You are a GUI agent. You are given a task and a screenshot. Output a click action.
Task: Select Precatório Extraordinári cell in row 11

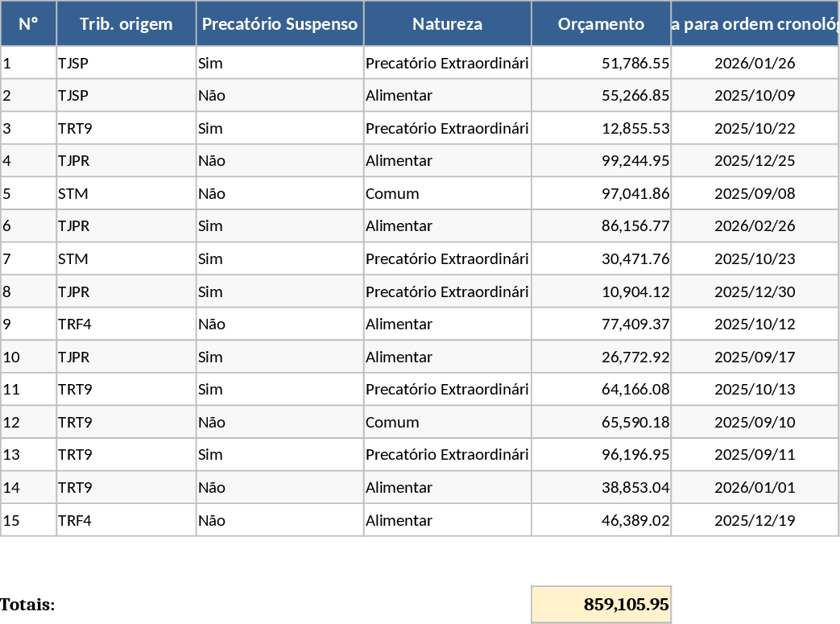(447, 389)
